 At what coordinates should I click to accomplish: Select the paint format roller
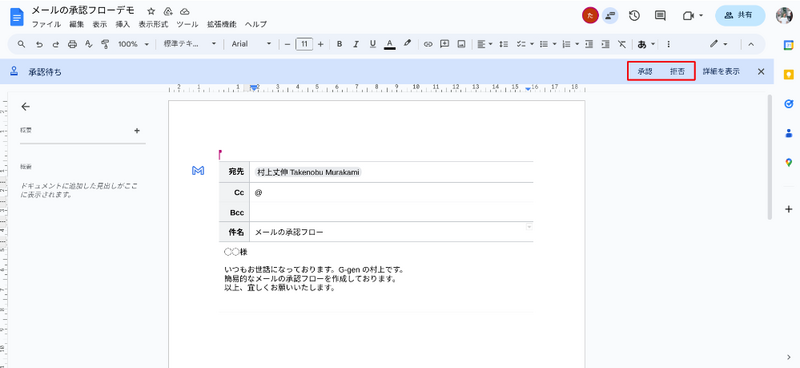click(106, 44)
